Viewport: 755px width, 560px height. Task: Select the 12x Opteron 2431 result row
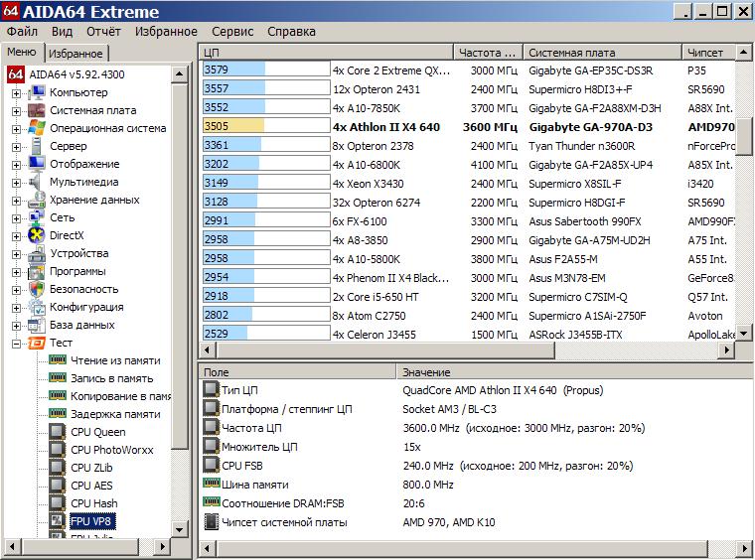point(469,89)
